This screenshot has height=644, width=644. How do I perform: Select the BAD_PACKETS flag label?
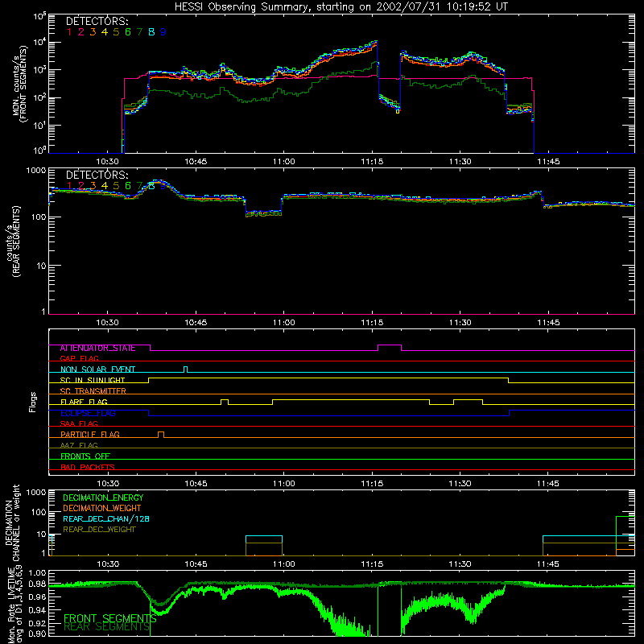pos(88,467)
